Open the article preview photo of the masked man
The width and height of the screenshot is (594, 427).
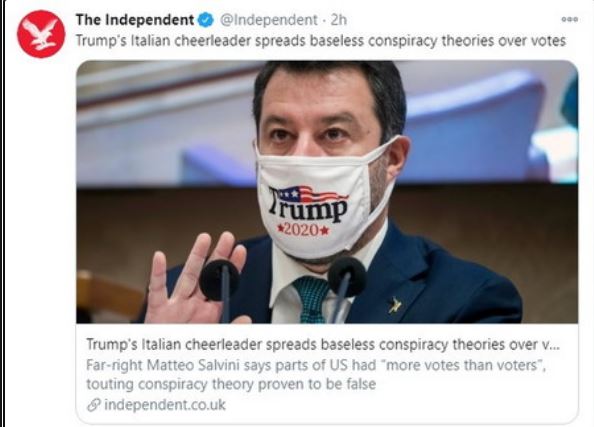click(327, 192)
